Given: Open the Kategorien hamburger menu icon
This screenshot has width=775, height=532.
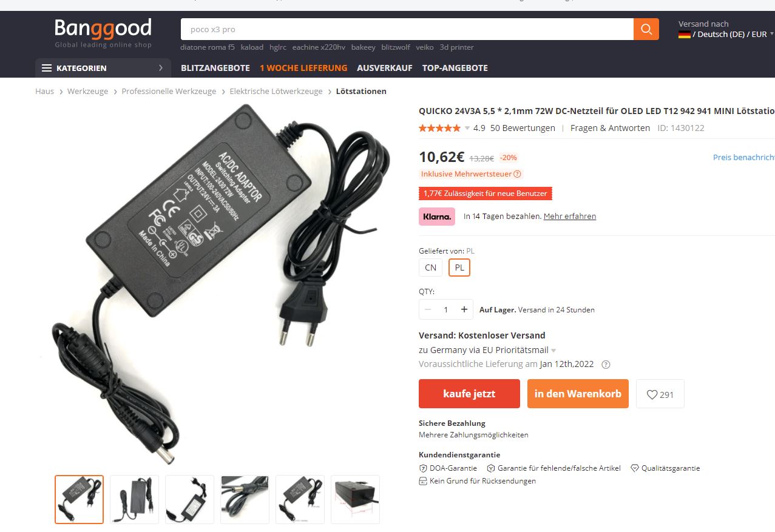Looking at the screenshot, I should coord(47,68).
